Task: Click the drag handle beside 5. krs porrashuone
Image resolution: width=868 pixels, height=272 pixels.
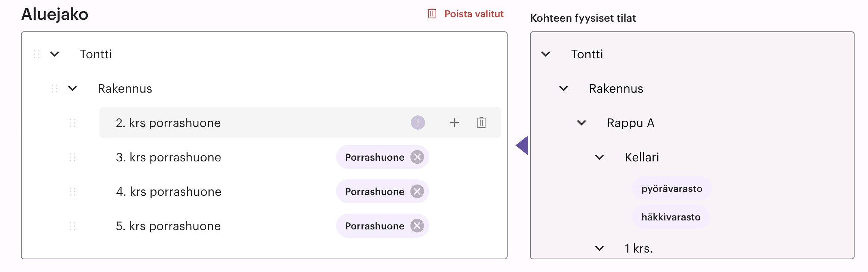Action: pyautogui.click(x=72, y=226)
